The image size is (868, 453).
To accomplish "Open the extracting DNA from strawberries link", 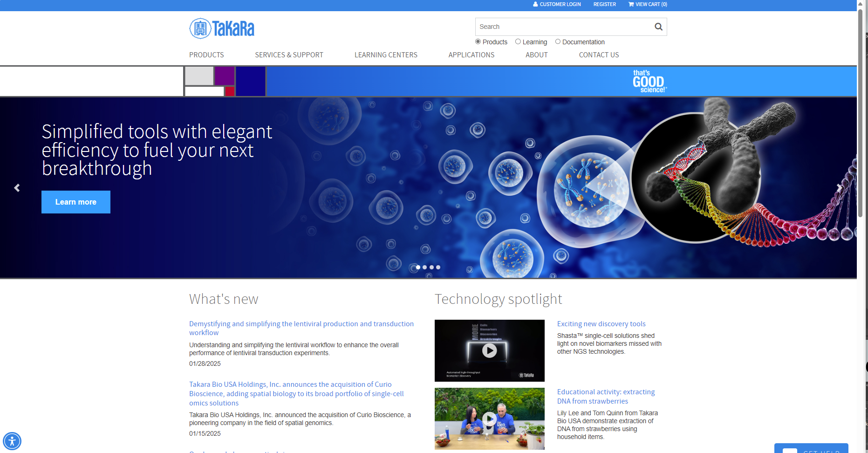I will click(606, 396).
